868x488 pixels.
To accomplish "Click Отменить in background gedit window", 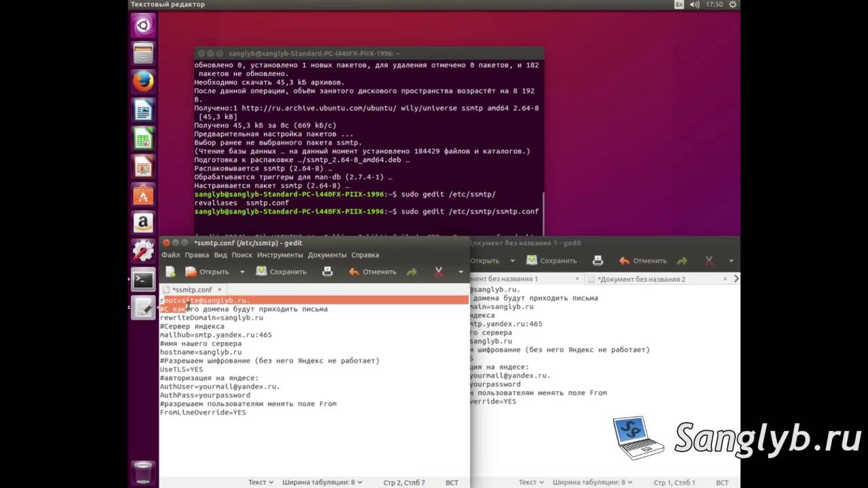I will click(x=643, y=260).
